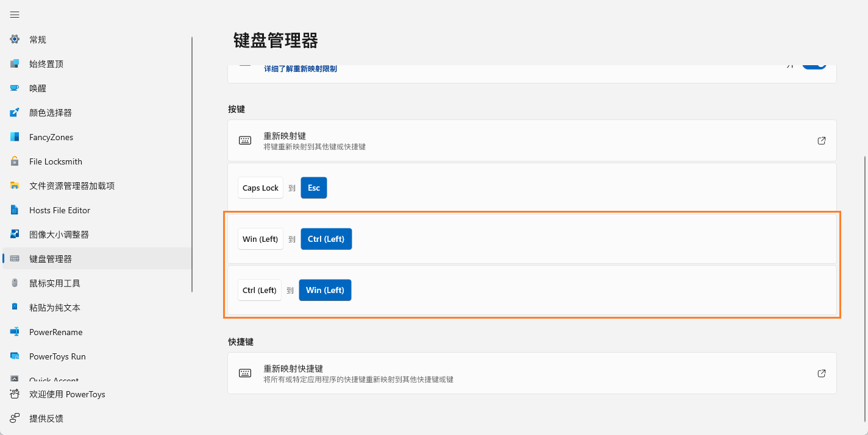Screen dimensions: 868x435
Task: Select 鼠标实用工具 in the sidebar
Action: [54, 283]
